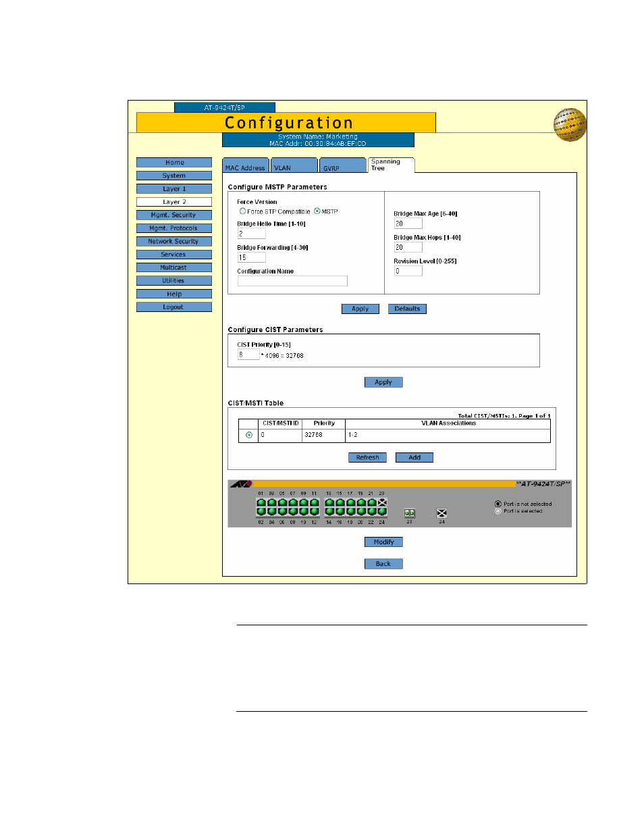Select the Spanning Tree tab
644x834 pixels.
(x=391, y=165)
